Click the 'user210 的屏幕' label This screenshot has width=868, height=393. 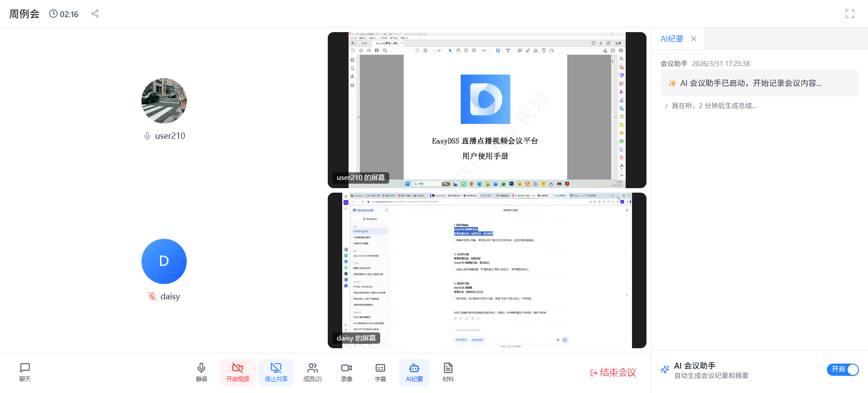(361, 178)
